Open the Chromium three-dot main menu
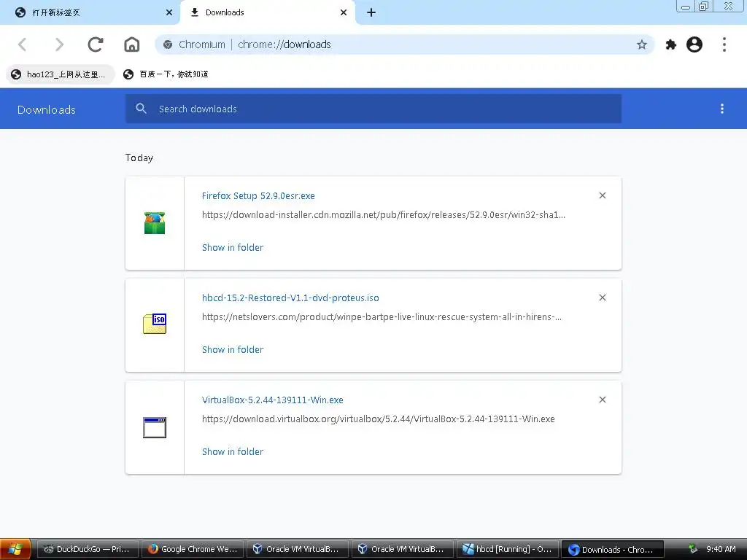The width and height of the screenshot is (747, 560). (724, 44)
